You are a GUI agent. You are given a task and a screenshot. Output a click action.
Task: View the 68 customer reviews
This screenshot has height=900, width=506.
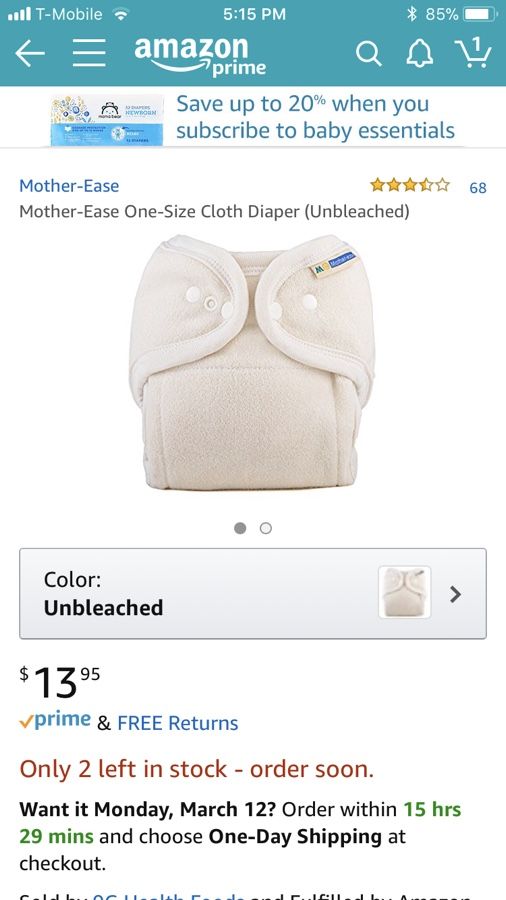coord(477,187)
